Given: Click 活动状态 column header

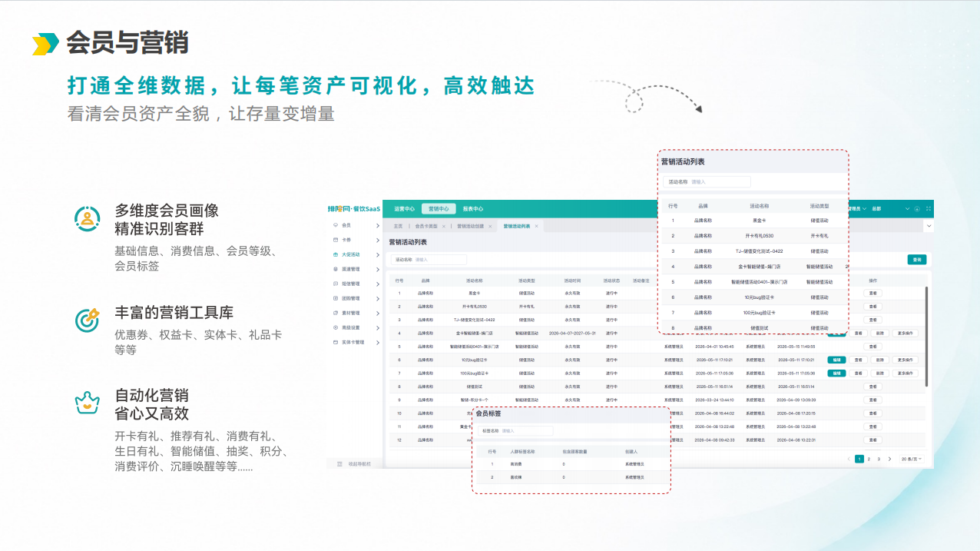Looking at the screenshot, I should 611,280.
